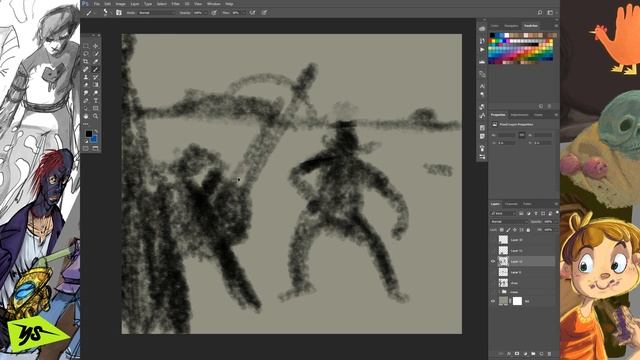Open the foreground color picker

coord(89,134)
